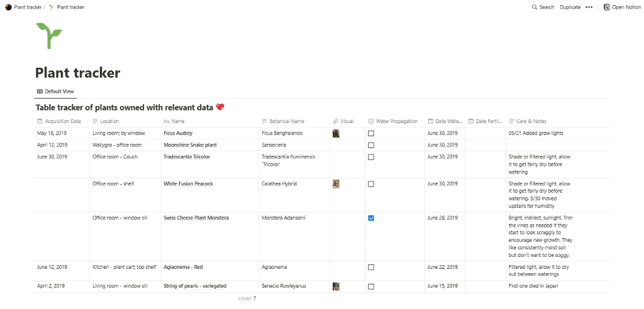Click the Plant tracker workspace avatar icon

coord(8,8)
